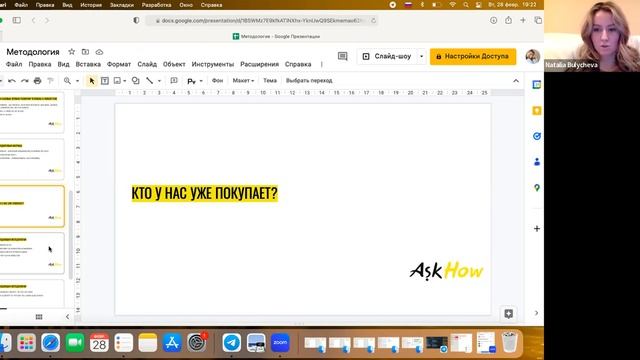
Task: Add a comment from toolbar
Action: click(x=174, y=81)
